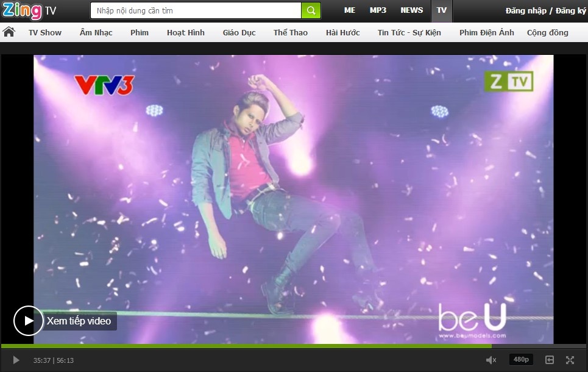
Task: Click the Đăng nhập login link
Action: pos(526,11)
